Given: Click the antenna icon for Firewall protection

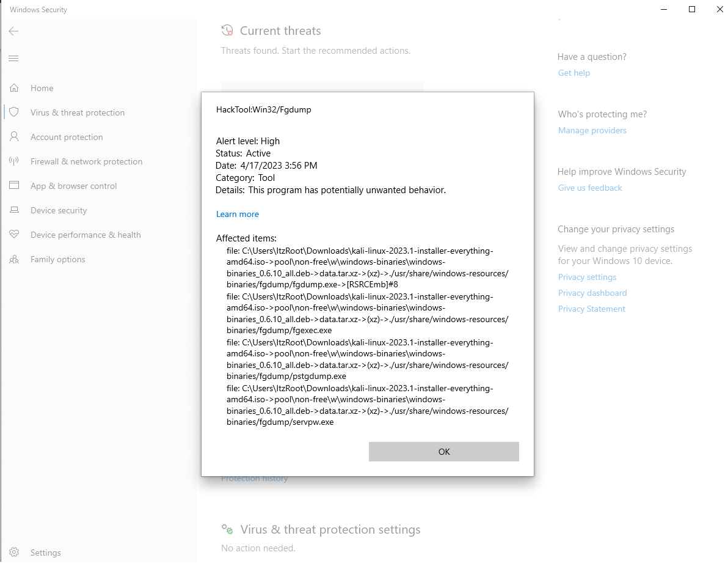Looking at the screenshot, I should [15, 161].
